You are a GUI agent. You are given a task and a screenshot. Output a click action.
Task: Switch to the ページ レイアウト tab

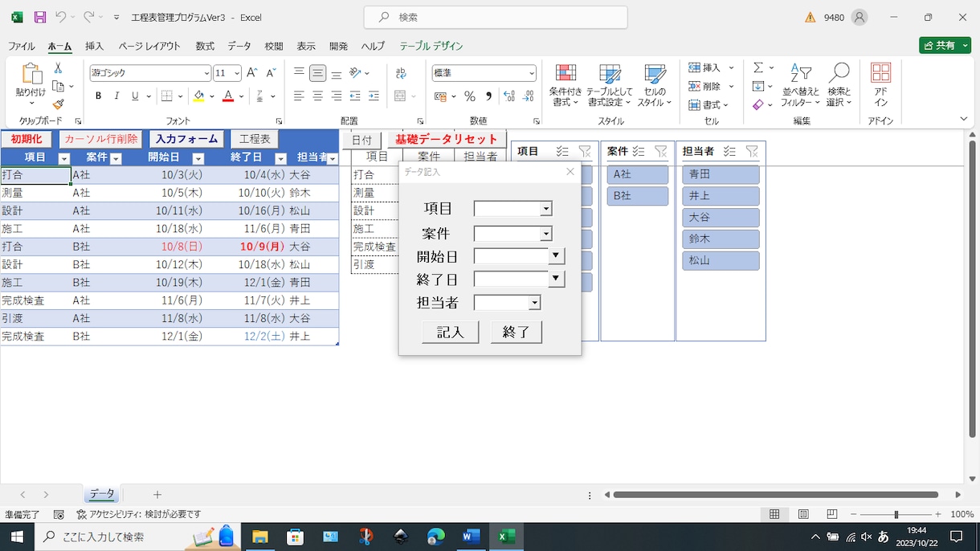coord(150,46)
